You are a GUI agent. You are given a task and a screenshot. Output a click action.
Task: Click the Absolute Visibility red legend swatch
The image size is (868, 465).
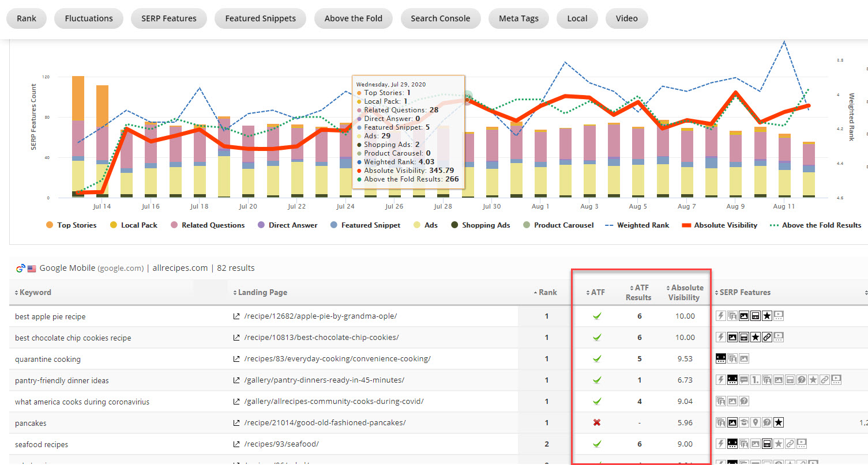[686, 225]
